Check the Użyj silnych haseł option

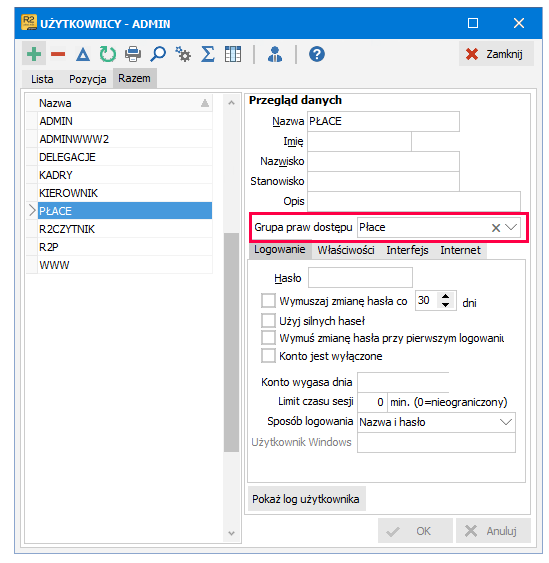click(x=268, y=320)
